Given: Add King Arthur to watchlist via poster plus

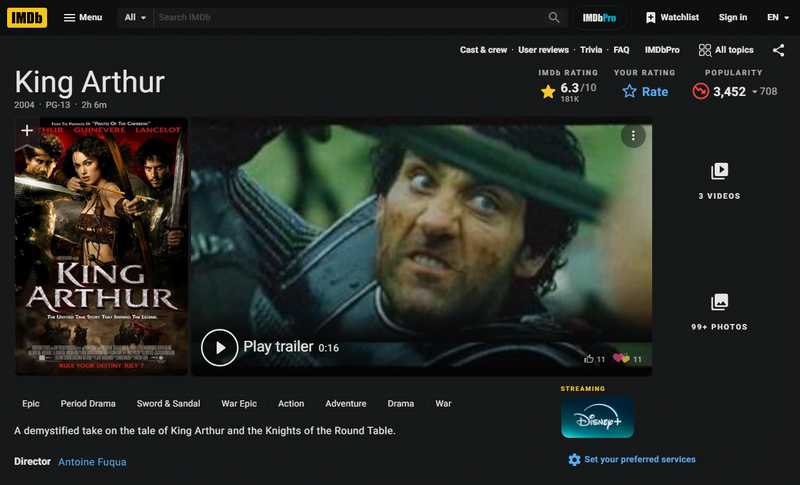Looking at the screenshot, I should (27, 131).
